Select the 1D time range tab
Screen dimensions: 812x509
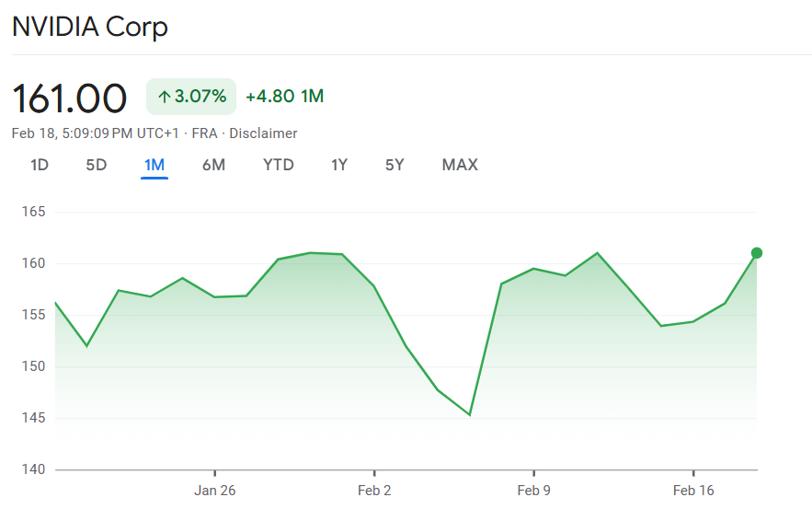click(40, 165)
